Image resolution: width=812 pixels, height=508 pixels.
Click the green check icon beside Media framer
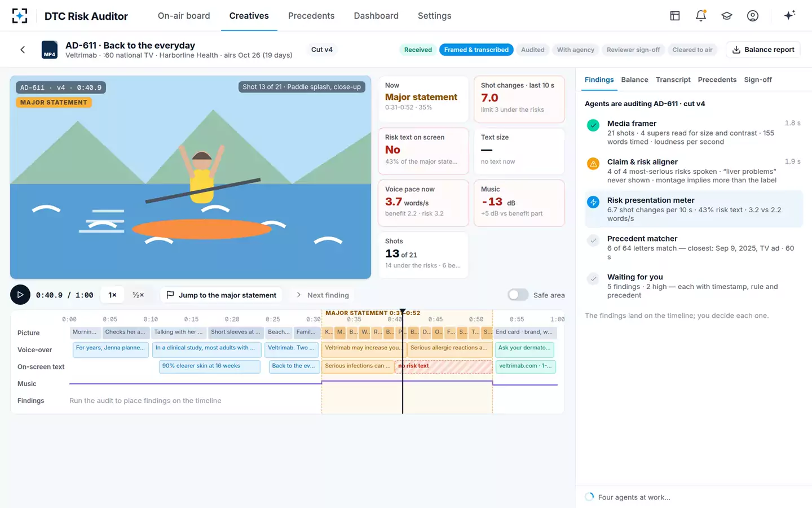tap(593, 125)
